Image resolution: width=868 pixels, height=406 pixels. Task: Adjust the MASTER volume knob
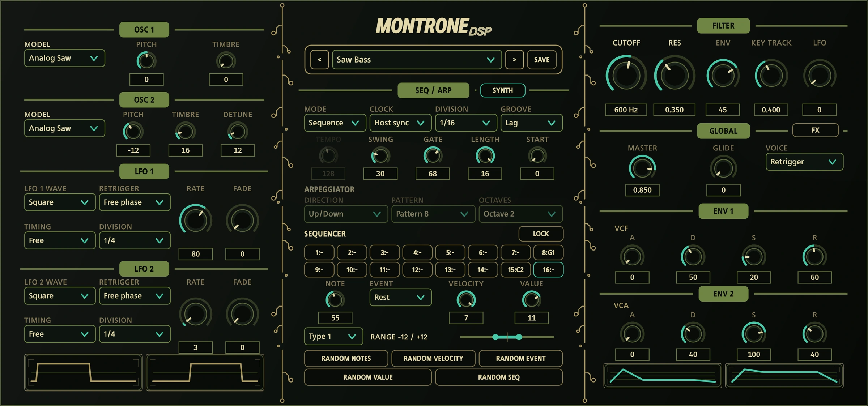pos(642,168)
